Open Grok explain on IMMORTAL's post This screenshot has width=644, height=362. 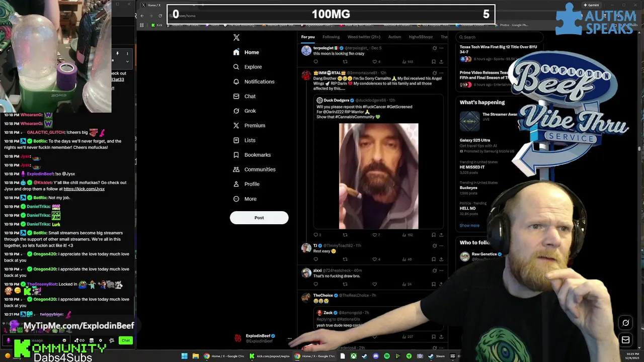(434, 73)
